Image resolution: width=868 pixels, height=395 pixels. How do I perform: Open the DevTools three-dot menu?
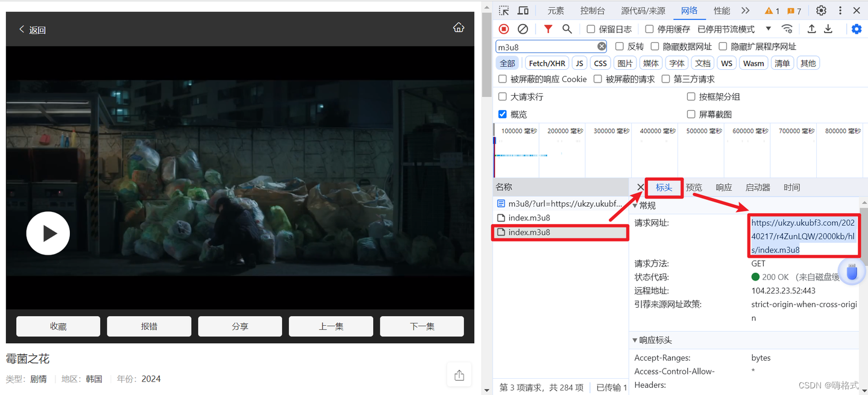point(840,10)
